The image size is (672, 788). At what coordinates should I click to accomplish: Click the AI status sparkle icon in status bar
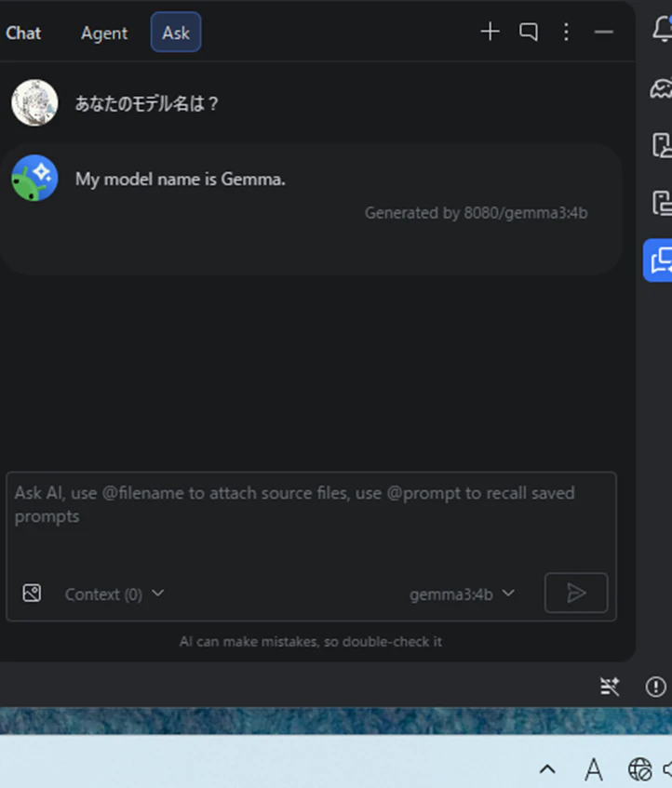click(610, 687)
